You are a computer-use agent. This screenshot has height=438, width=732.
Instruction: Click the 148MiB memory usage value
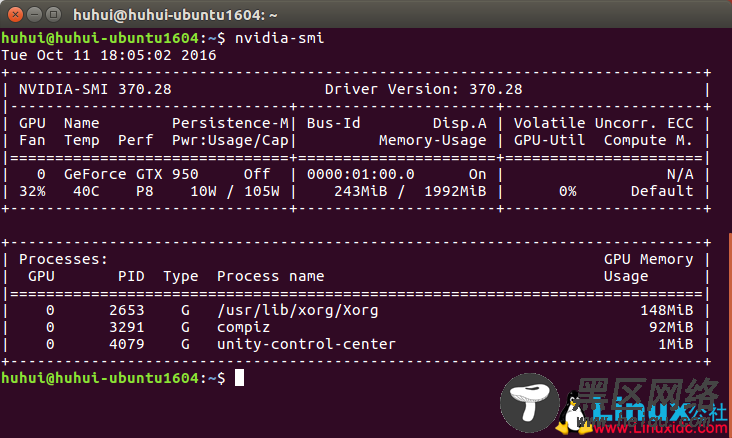pyautogui.click(x=667, y=310)
